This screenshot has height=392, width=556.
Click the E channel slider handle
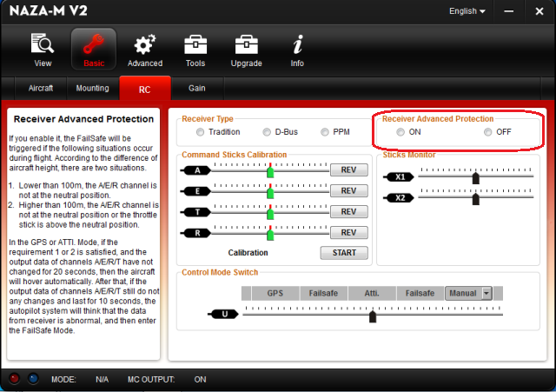coord(270,193)
